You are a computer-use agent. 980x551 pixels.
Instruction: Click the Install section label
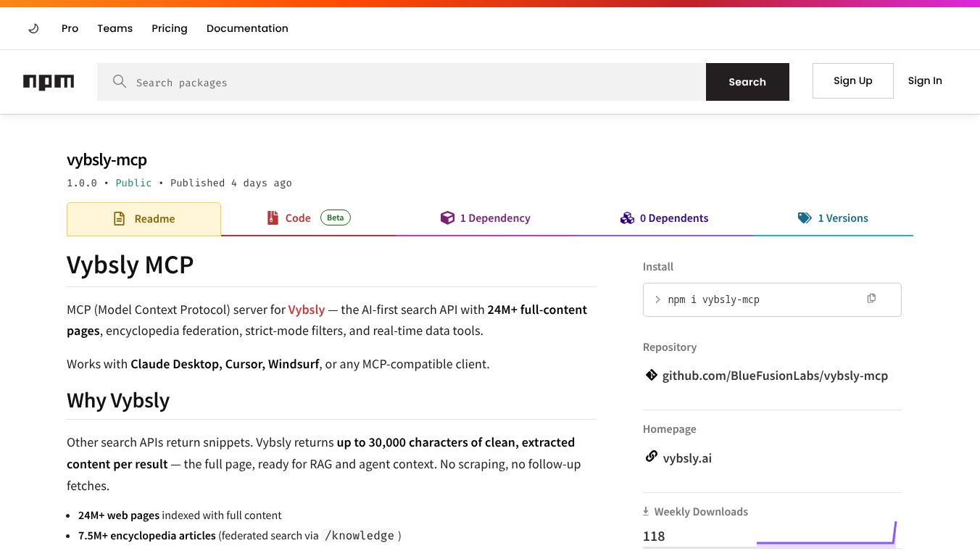pos(658,267)
